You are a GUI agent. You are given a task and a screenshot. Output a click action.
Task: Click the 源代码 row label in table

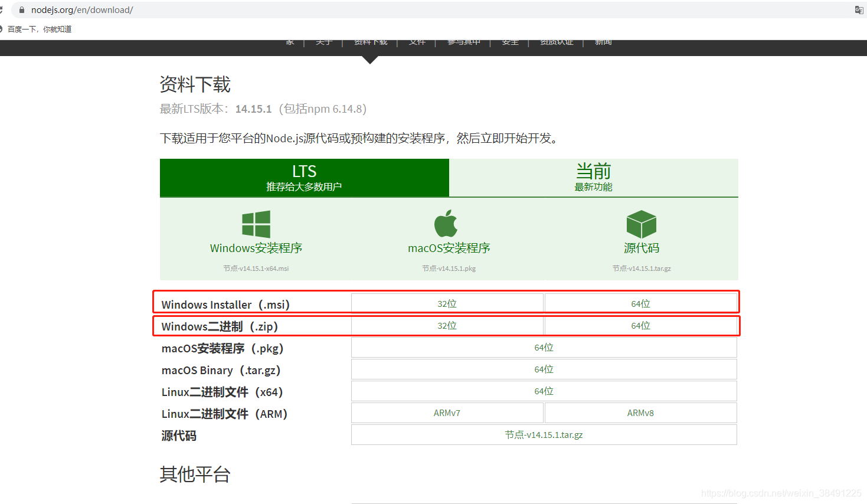(x=179, y=436)
